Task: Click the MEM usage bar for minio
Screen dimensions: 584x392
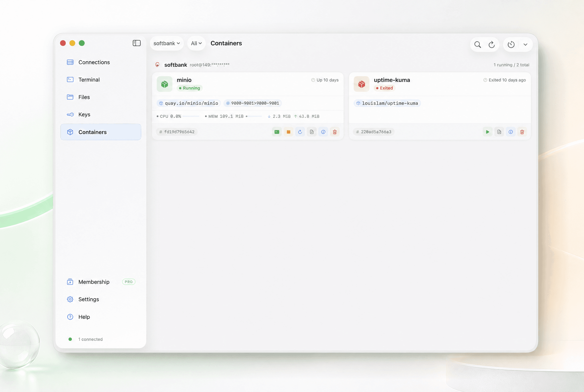Action: [254, 116]
